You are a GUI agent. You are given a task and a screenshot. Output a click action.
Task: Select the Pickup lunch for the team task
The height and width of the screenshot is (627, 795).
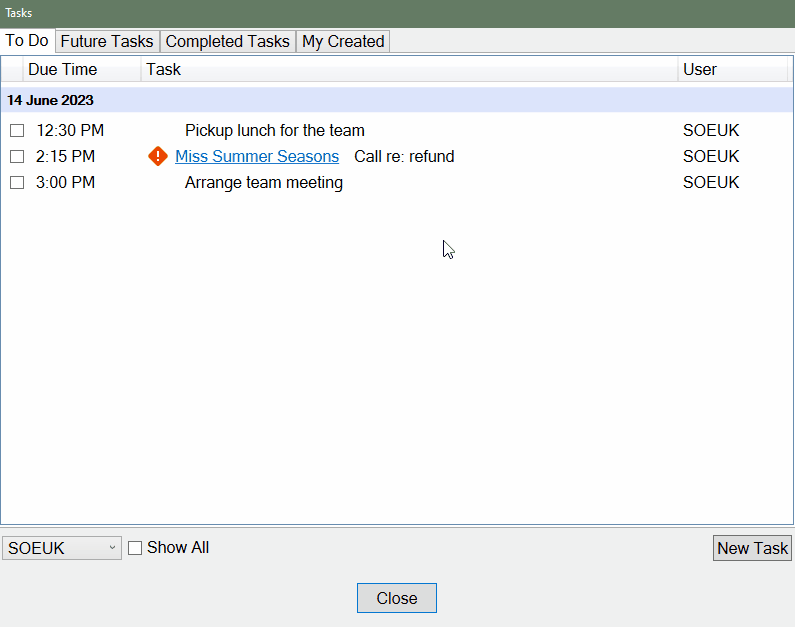(275, 130)
